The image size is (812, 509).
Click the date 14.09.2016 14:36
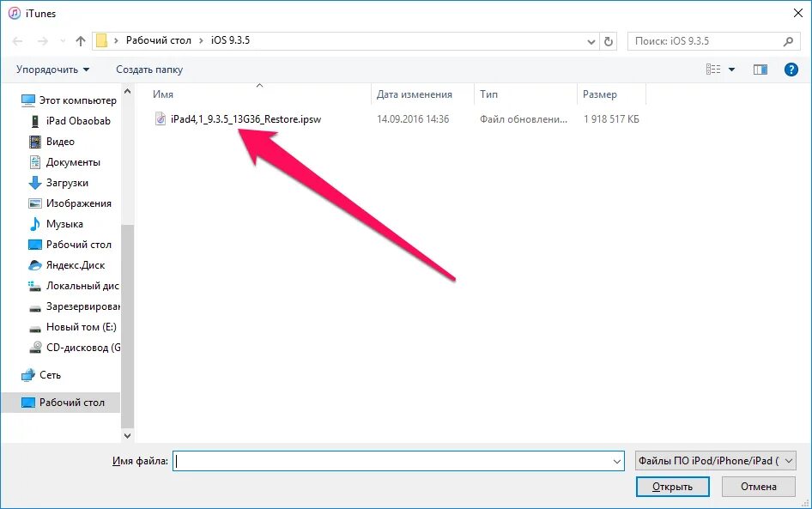(x=413, y=119)
